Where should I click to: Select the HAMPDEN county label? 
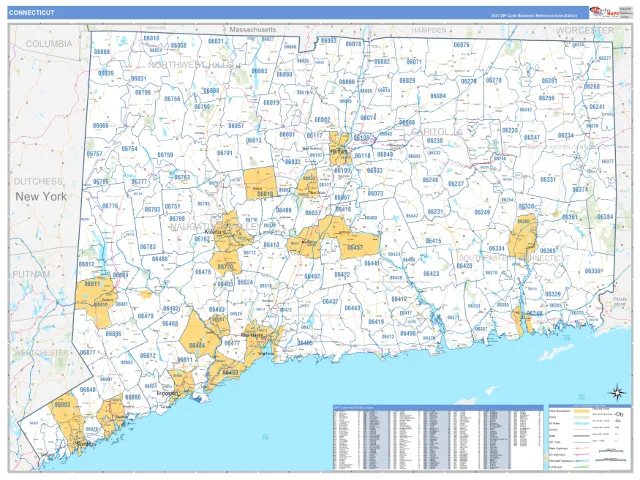(429, 30)
